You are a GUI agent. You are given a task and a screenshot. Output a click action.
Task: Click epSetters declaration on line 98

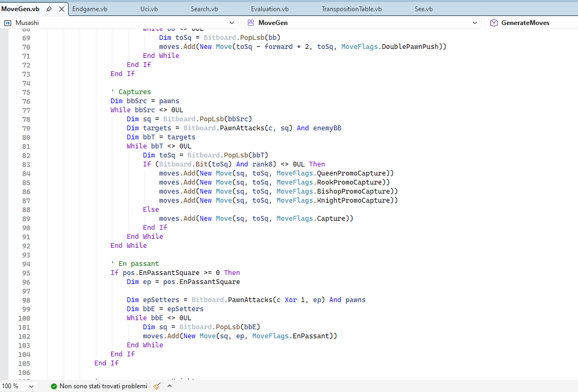pos(161,300)
